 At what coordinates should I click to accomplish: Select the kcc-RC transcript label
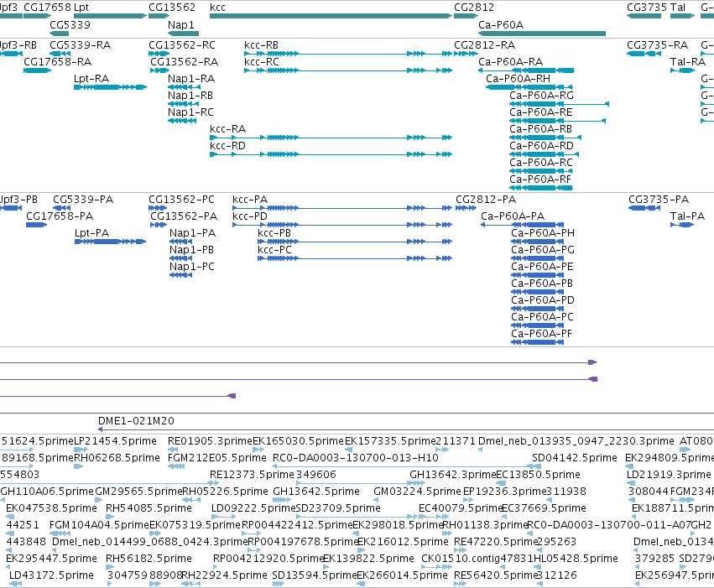[x=262, y=61]
